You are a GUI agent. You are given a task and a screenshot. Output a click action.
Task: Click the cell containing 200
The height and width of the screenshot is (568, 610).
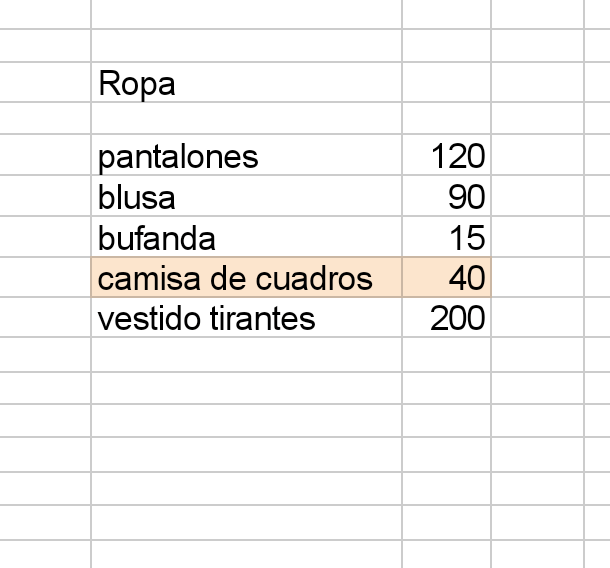coord(446,319)
